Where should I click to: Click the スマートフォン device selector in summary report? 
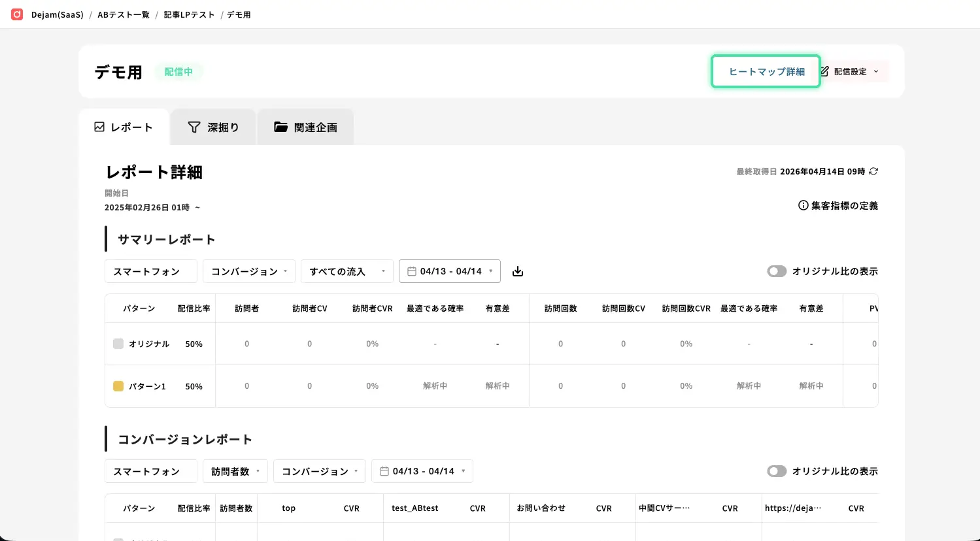[150, 271]
